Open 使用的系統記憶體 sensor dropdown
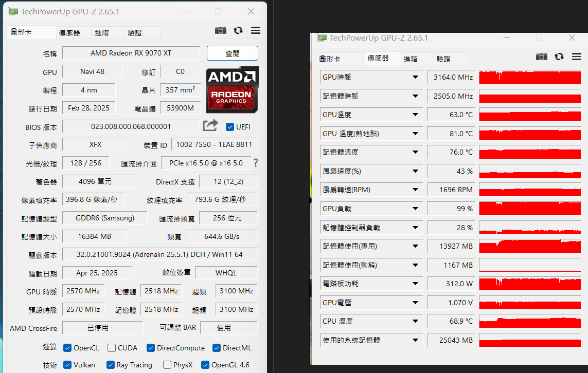 pos(415,340)
